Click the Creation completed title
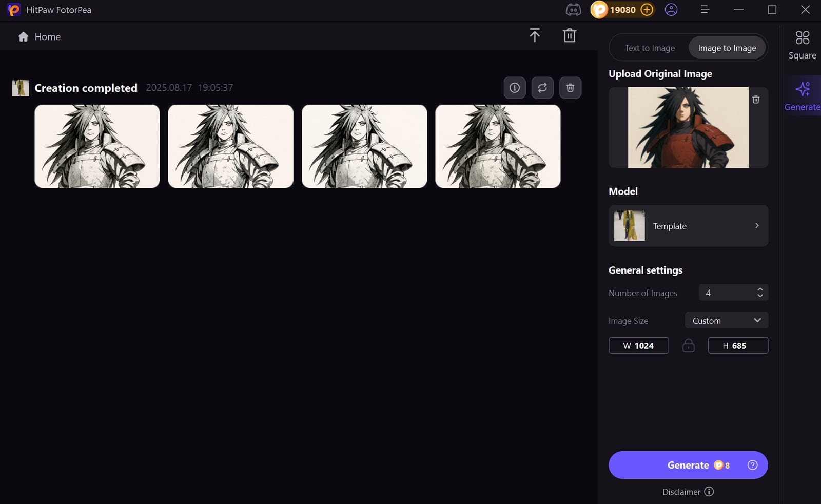Viewport: 821px width, 504px height. coord(86,88)
